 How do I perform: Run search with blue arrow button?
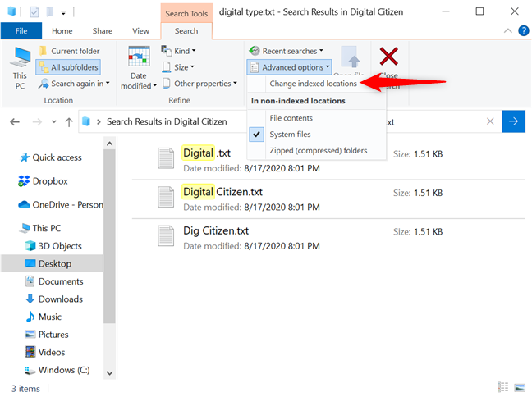pyautogui.click(x=513, y=121)
